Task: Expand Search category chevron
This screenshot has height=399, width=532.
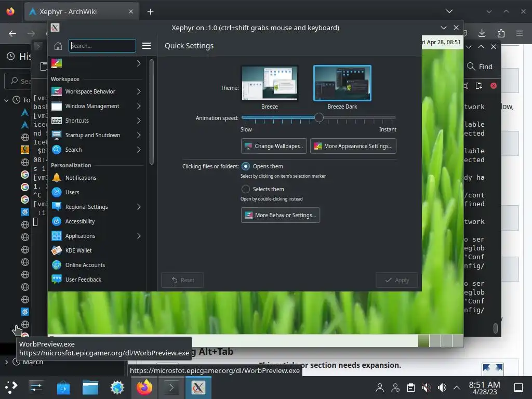Action: tap(138, 150)
